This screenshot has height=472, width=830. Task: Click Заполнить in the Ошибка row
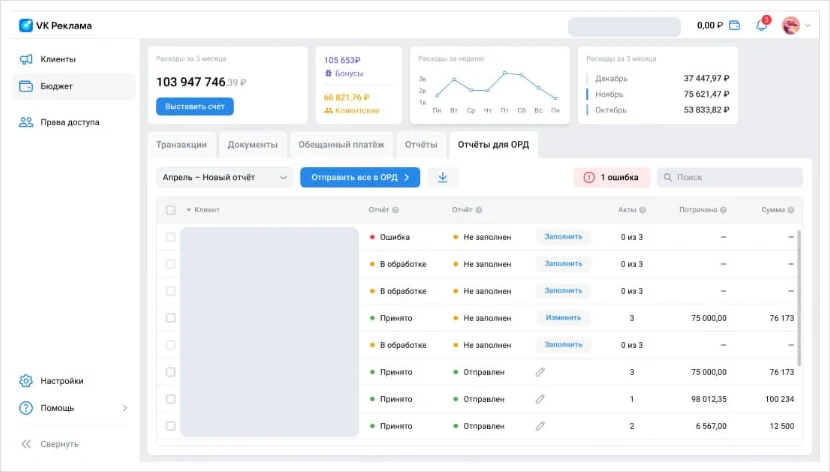coord(563,237)
